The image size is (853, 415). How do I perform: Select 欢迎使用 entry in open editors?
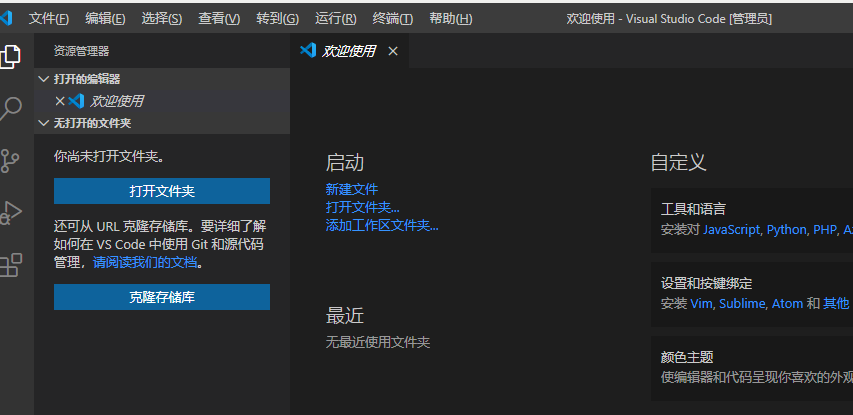[162, 101]
